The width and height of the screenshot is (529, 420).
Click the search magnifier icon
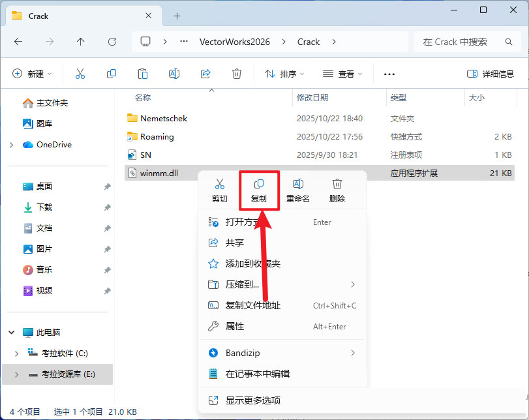click(508, 42)
